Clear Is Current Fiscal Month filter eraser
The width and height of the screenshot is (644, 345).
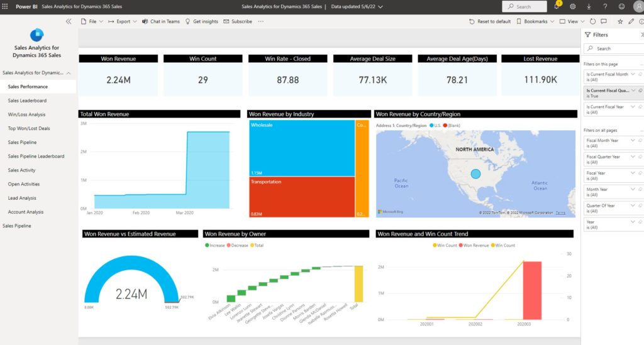640,74
